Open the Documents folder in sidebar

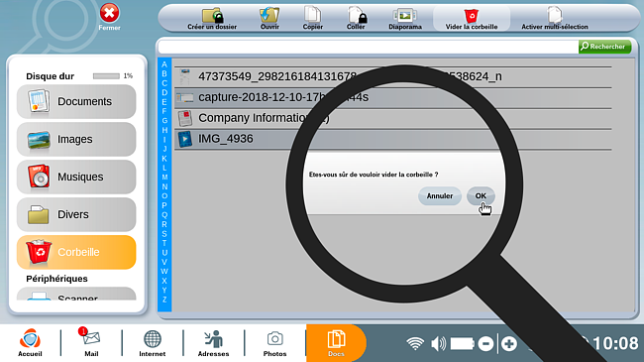(76, 101)
